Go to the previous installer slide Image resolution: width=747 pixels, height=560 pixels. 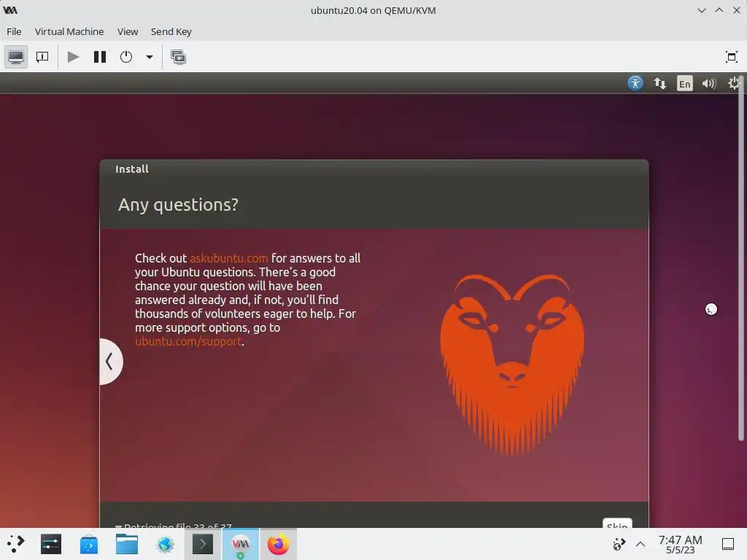tap(111, 362)
